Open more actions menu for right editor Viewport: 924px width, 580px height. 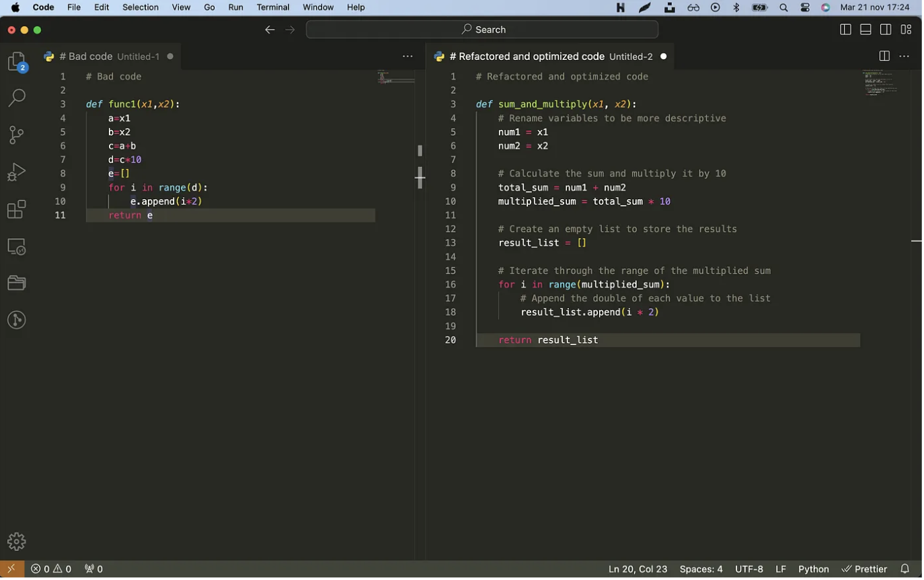(905, 57)
